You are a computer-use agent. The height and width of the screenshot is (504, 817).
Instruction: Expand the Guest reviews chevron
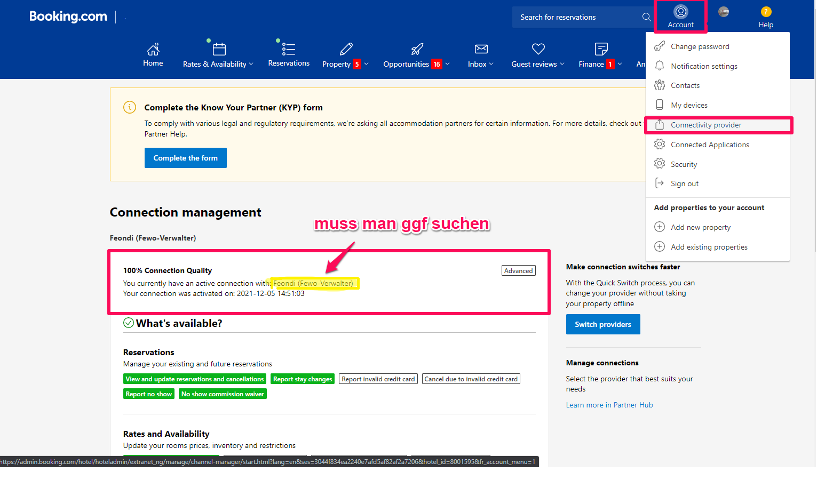[562, 64]
